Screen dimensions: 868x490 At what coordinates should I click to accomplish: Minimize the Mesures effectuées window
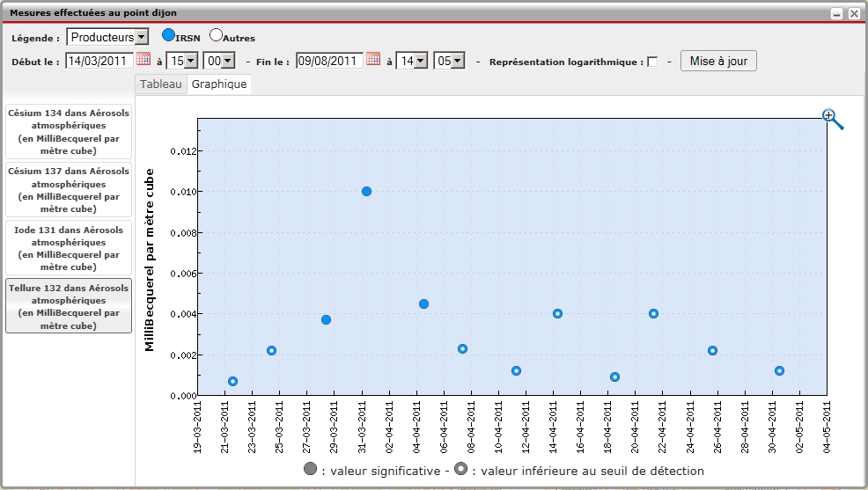(x=837, y=13)
